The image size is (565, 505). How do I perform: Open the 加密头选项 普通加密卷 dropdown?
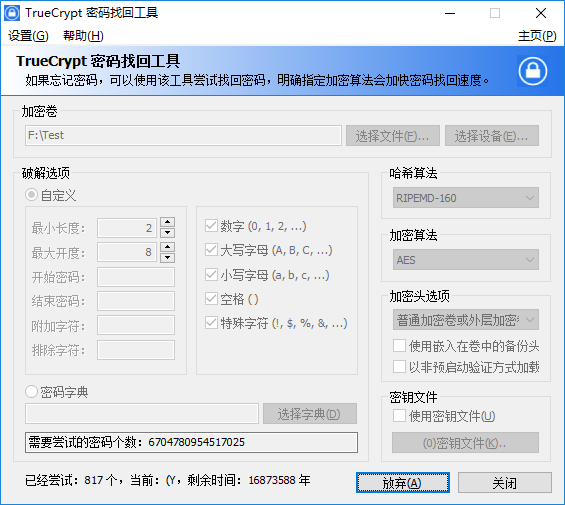(466, 319)
